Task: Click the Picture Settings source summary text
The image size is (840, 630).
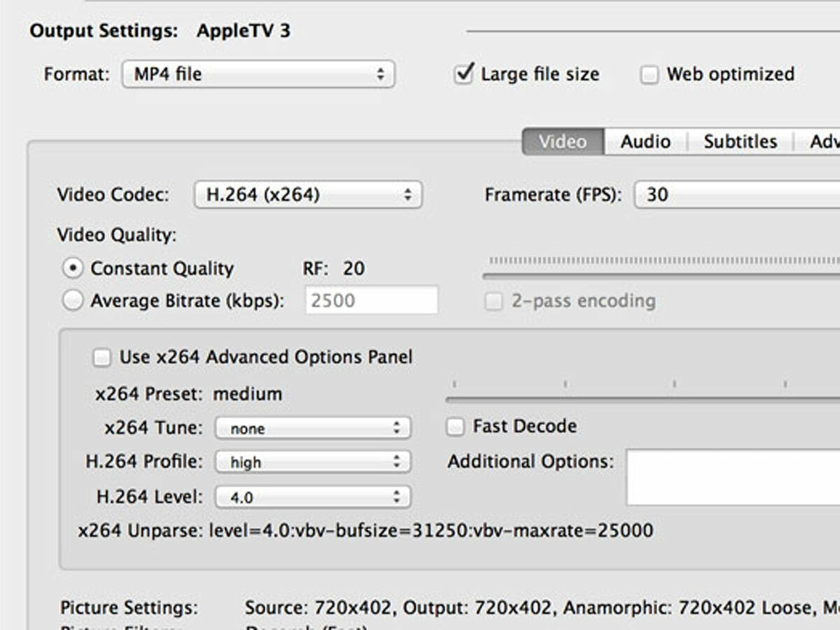Action: click(x=542, y=607)
